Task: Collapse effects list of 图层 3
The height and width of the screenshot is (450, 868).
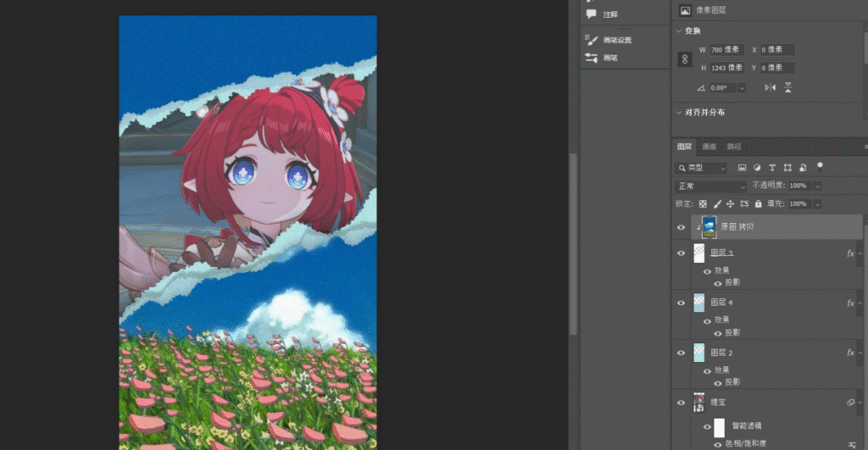Action: point(860,253)
